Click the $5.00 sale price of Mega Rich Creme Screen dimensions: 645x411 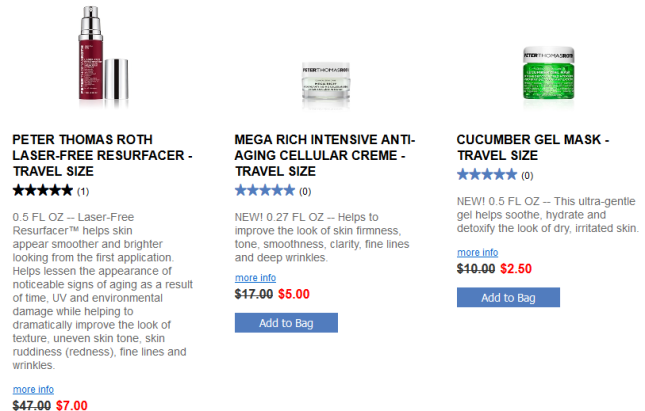coord(294,294)
